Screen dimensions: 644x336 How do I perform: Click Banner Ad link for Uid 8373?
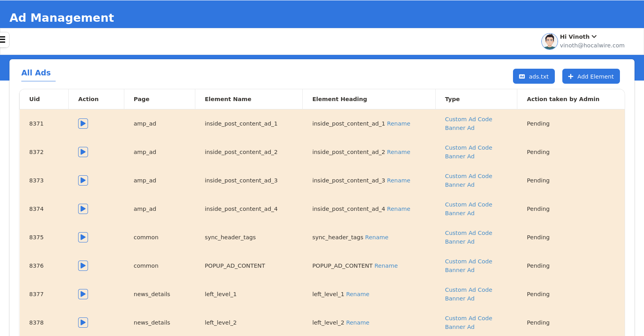pyautogui.click(x=459, y=185)
